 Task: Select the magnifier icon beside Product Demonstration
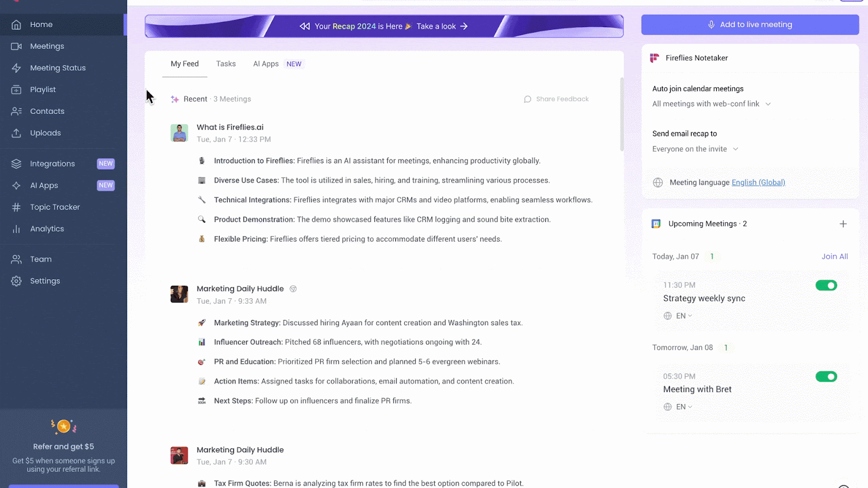pos(202,220)
